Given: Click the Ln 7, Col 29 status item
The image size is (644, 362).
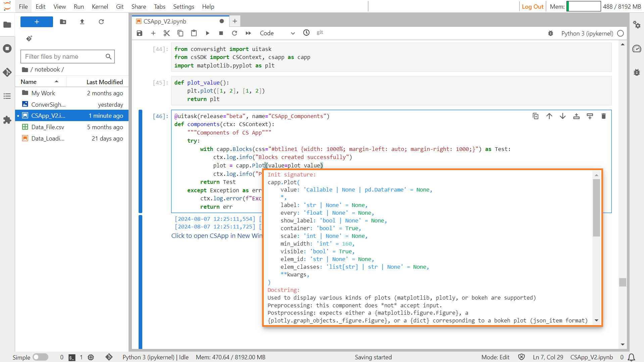Looking at the screenshot, I should [548, 357].
